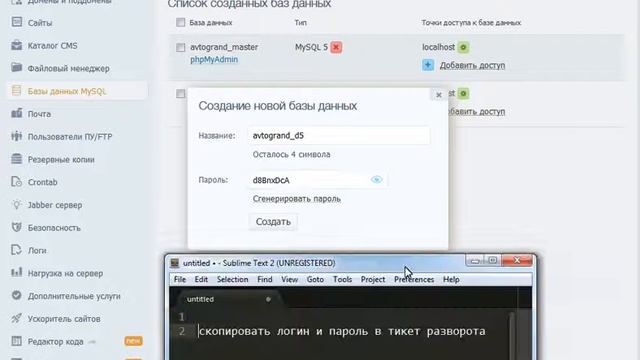Open View menu in Sublime Text

(289, 280)
